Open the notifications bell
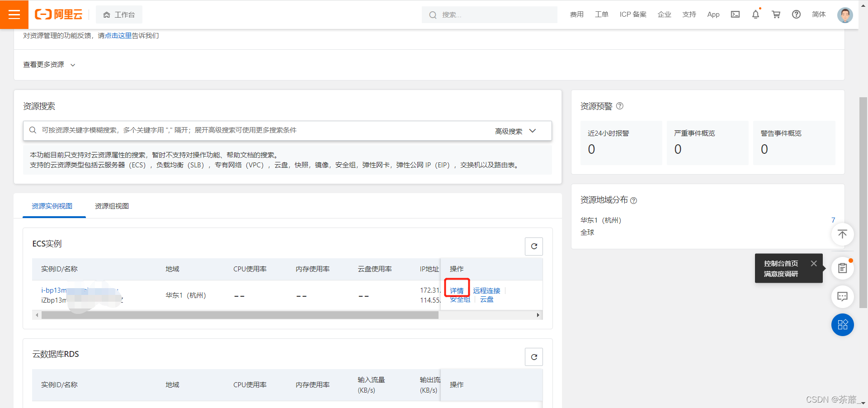 755,14
